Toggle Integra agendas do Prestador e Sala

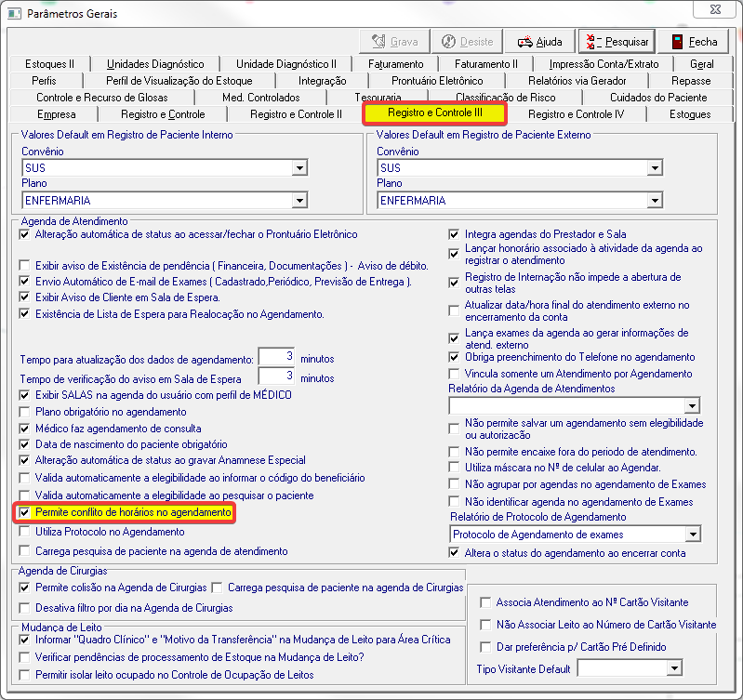(454, 234)
